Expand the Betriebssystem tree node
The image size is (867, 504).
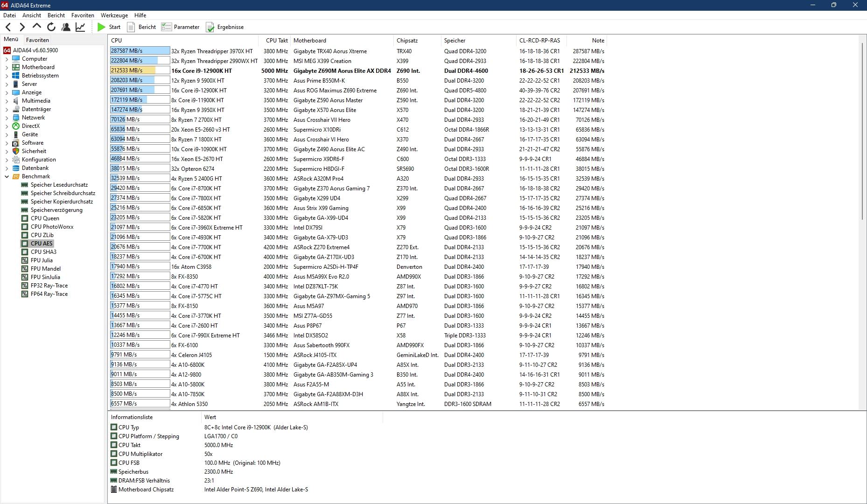click(7, 76)
